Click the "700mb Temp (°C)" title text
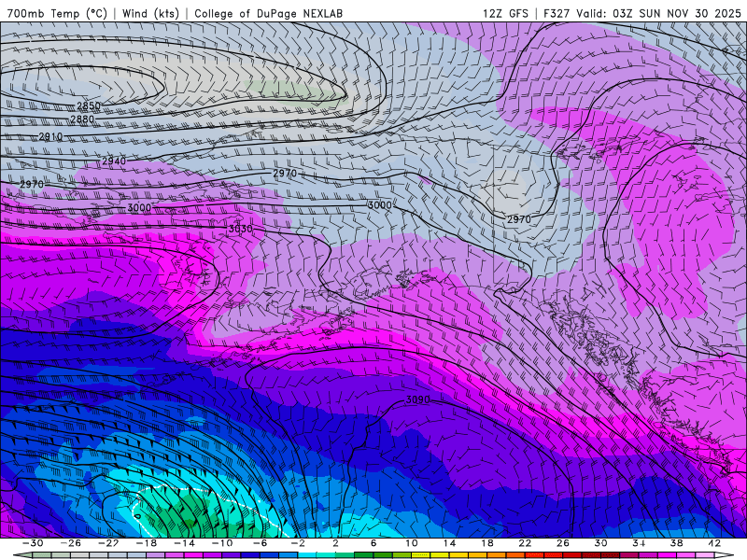 coord(57,13)
